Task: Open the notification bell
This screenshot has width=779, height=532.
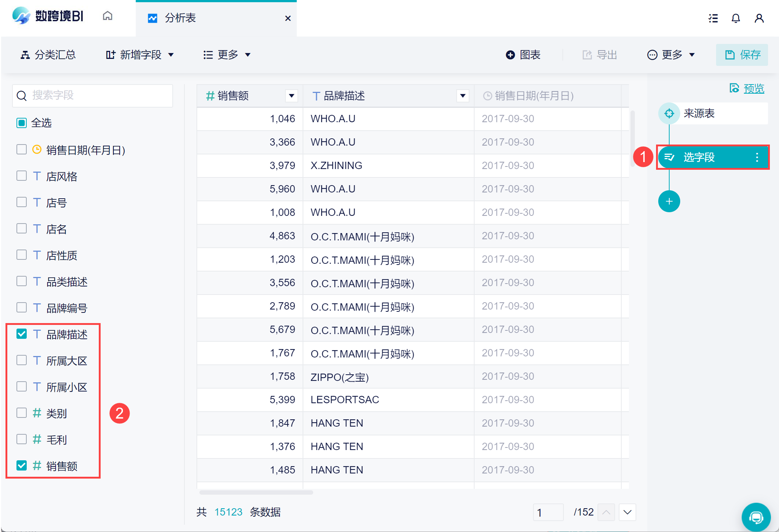Action: tap(735, 18)
